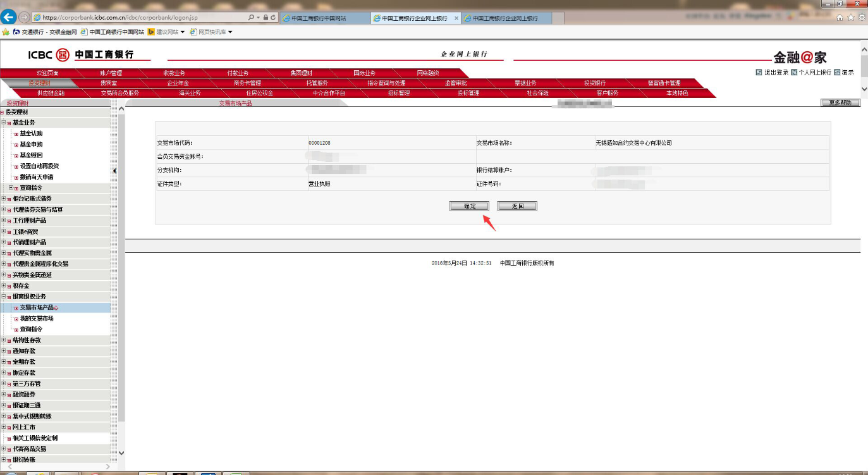The image size is (868, 475).
Task: Click browser forward arrow button
Action: coord(24,17)
